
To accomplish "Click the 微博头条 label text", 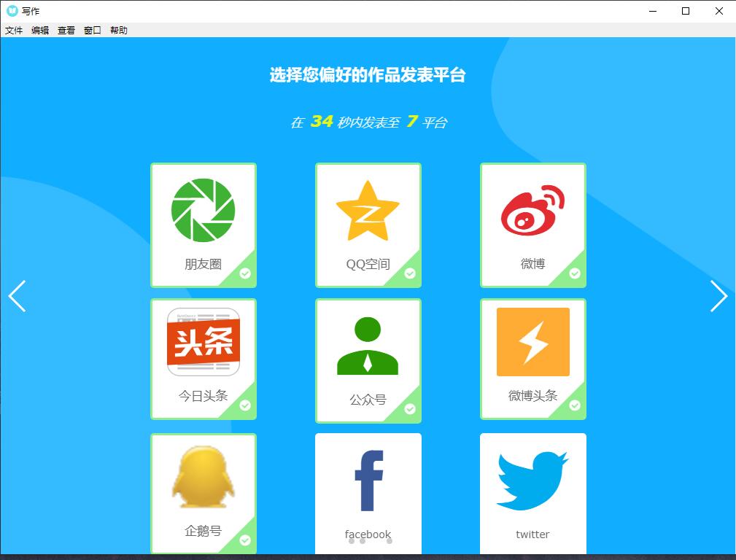I will (532, 396).
